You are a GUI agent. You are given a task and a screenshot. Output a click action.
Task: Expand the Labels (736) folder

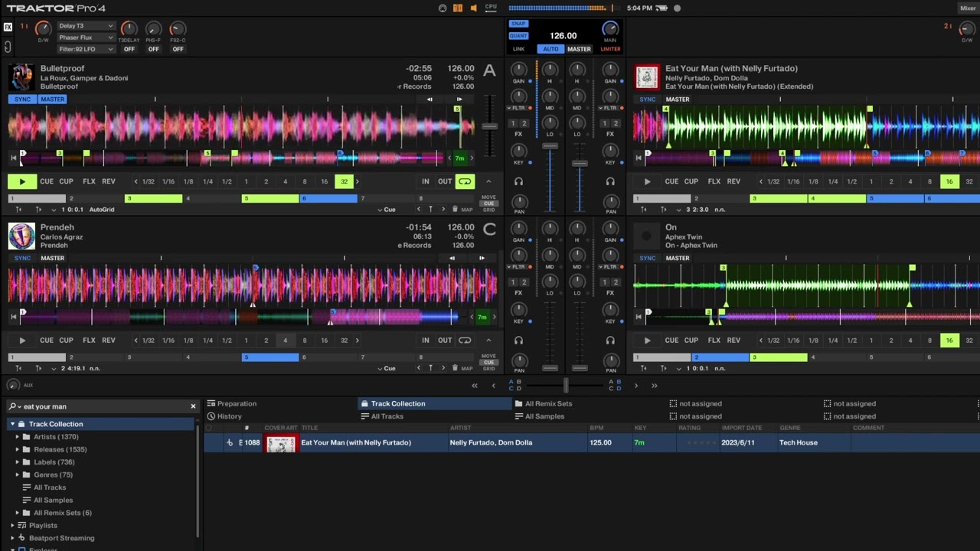(x=18, y=462)
